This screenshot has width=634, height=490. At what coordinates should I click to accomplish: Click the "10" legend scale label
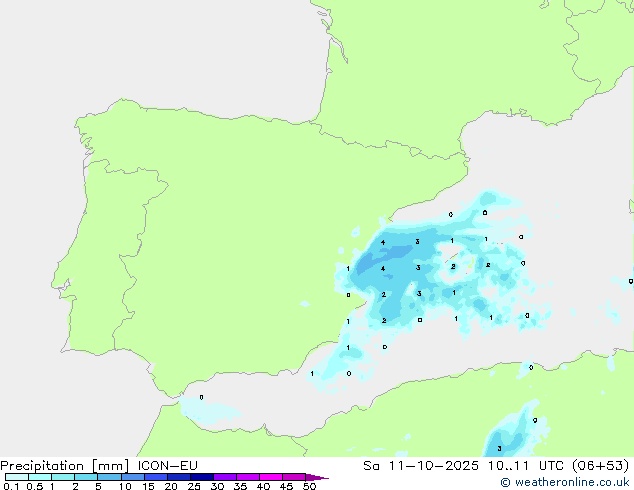pyautogui.click(x=125, y=486)
